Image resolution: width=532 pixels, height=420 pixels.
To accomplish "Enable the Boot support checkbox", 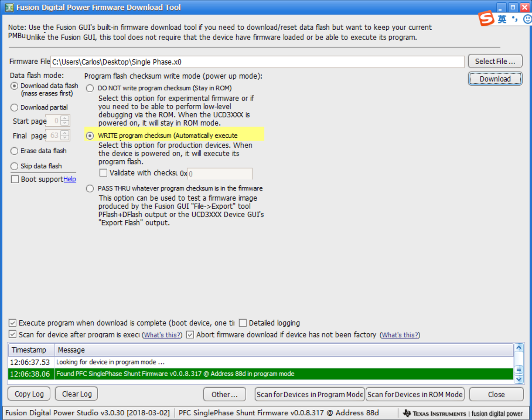I will (15, 179).
